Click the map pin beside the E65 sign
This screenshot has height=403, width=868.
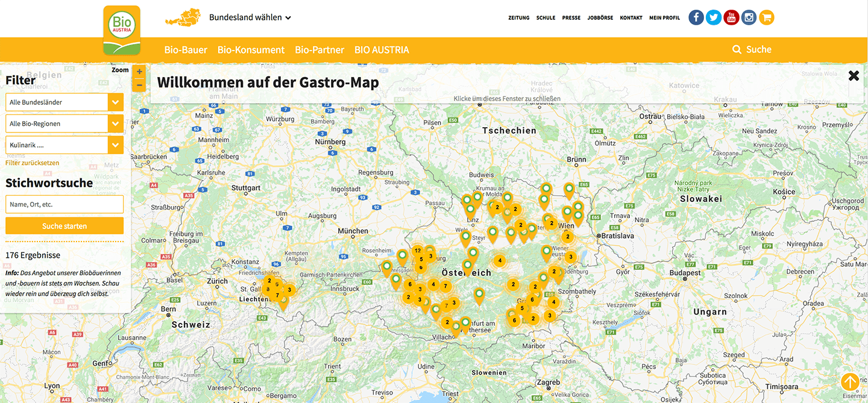click(569, 190)
